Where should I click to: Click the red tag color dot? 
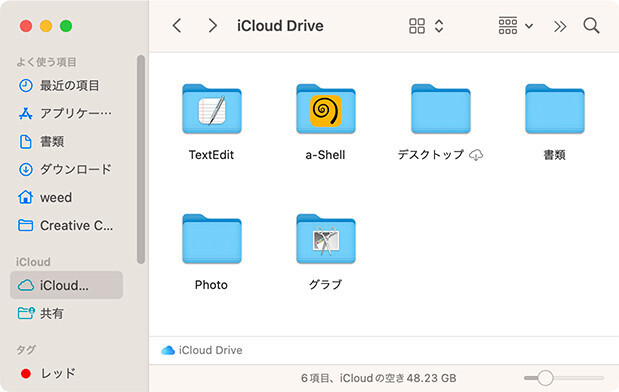click(x=26, y=373)
